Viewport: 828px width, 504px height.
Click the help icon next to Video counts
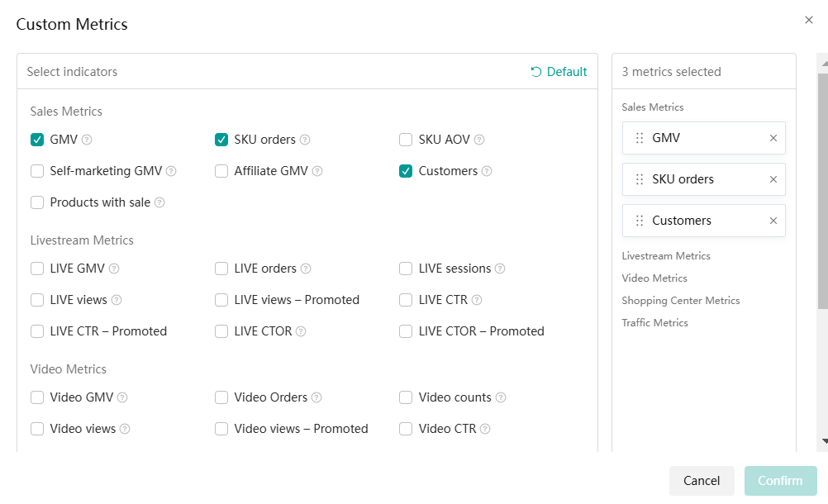[501, 398]
